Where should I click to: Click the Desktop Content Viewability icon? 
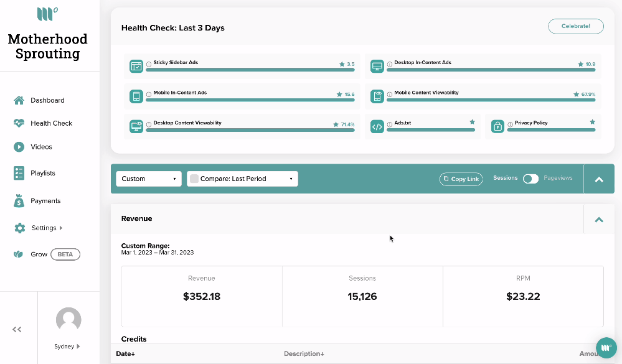coord(136,126)
